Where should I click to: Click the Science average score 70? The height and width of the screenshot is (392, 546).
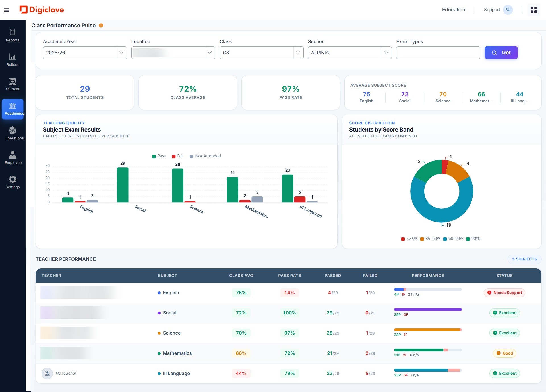(443, 94)
